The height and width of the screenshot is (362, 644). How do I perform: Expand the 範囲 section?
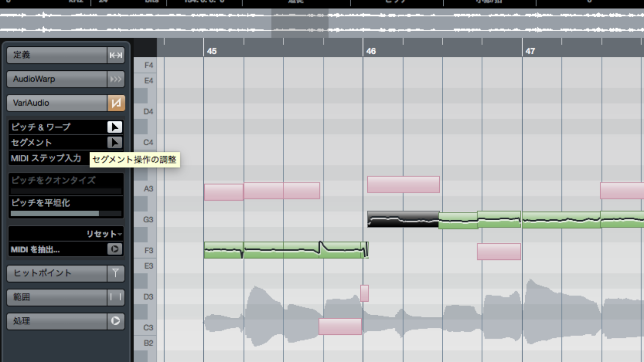point(57,297)
